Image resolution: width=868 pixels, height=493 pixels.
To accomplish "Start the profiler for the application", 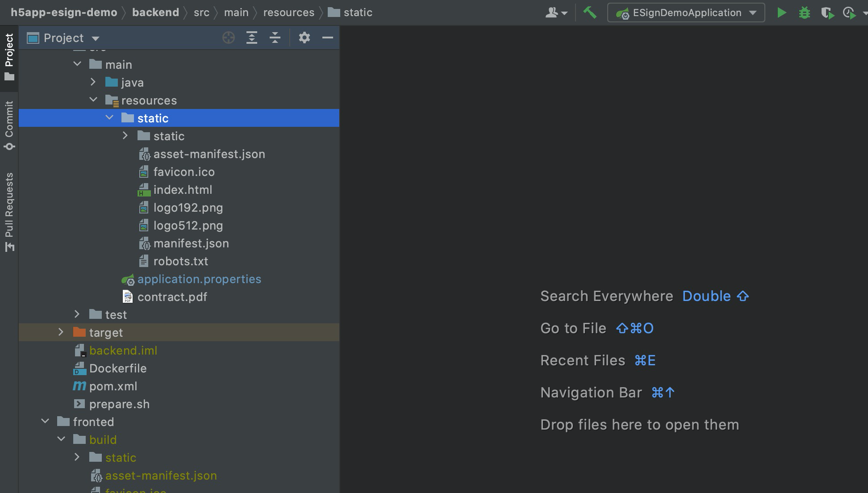I will (x=850, y=13).
